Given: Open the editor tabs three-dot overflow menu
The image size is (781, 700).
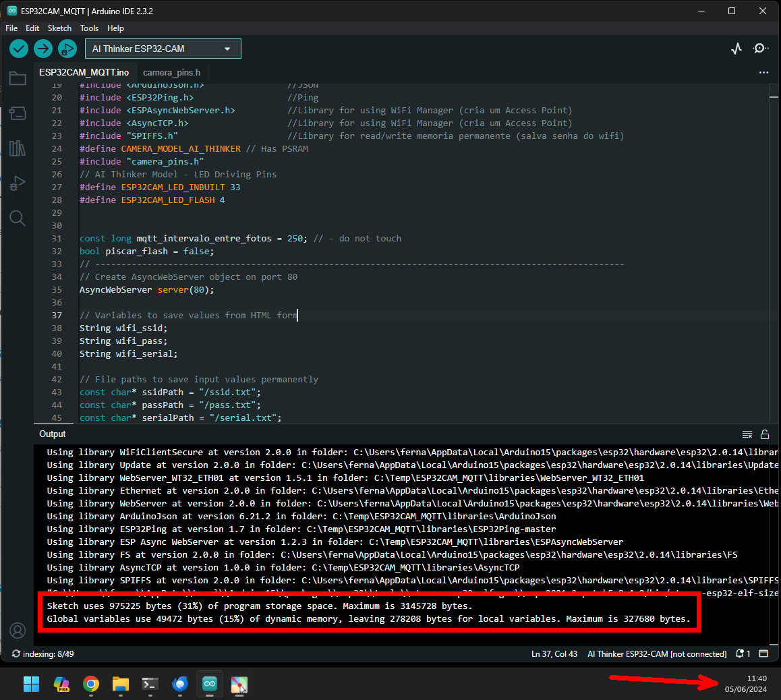Looking at the screenshot, I should pos(763,72).
